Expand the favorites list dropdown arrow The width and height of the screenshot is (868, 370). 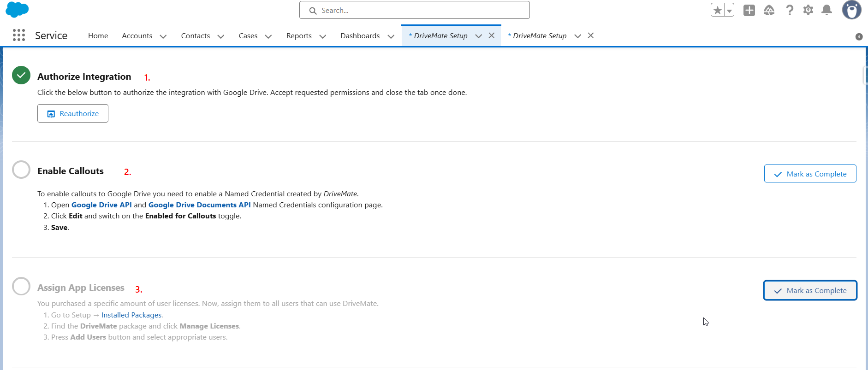[729, 10]
